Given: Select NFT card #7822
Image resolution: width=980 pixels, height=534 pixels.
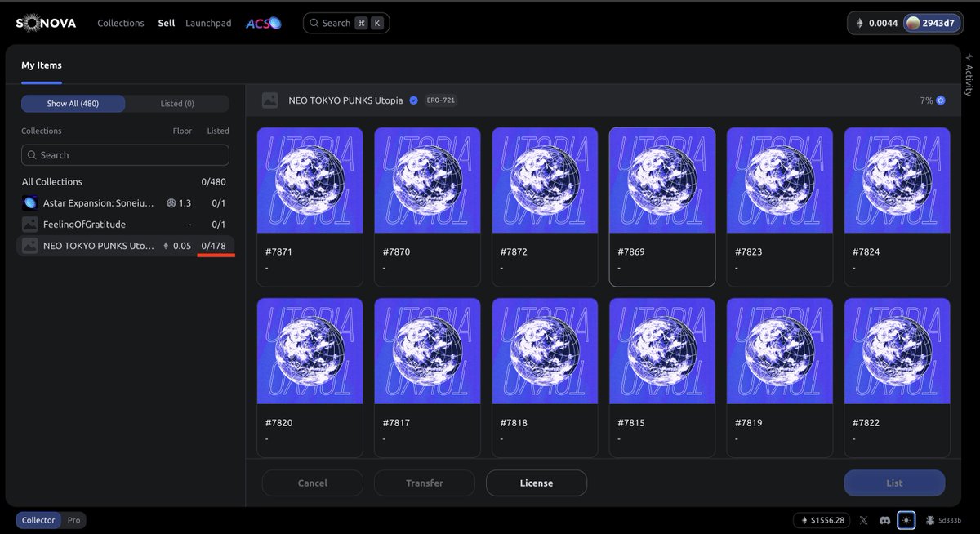Looking at the screenshot, I should click(898, 377).
